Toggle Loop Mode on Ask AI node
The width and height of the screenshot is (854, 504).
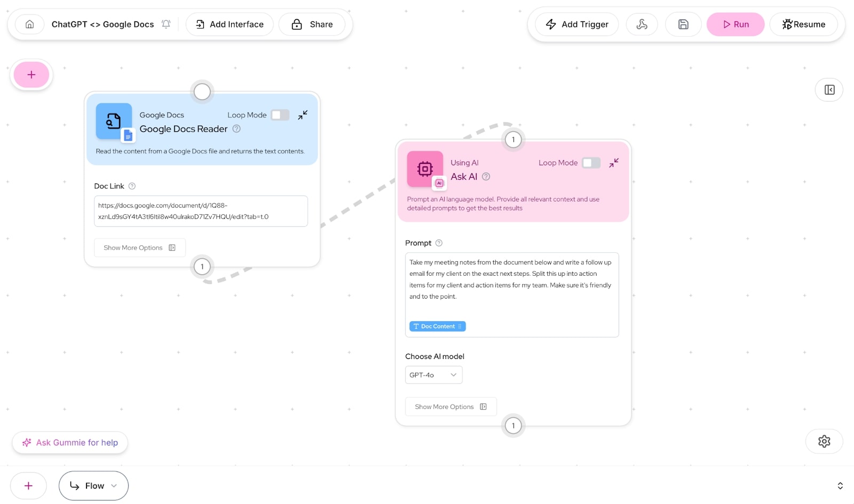point(591,163)
